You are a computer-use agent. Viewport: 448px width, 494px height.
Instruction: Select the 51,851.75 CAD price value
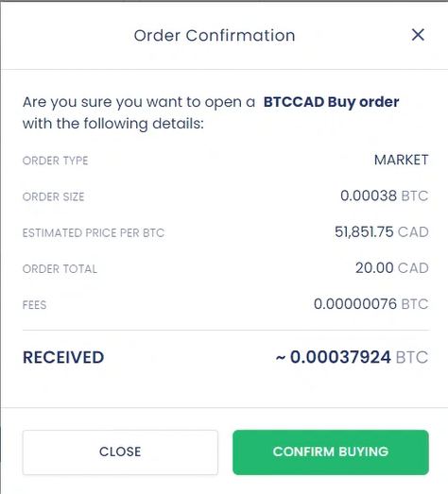coord(382,232)
